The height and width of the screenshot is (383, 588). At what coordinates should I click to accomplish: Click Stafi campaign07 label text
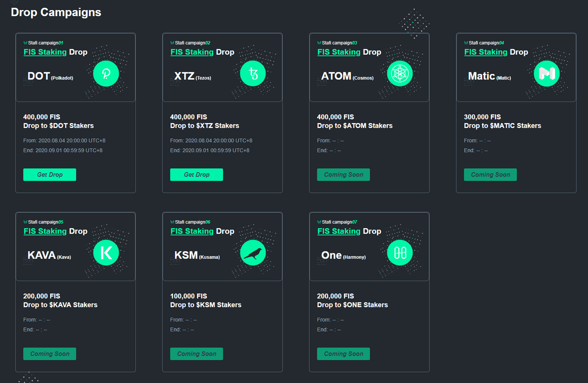coord(340,222)
